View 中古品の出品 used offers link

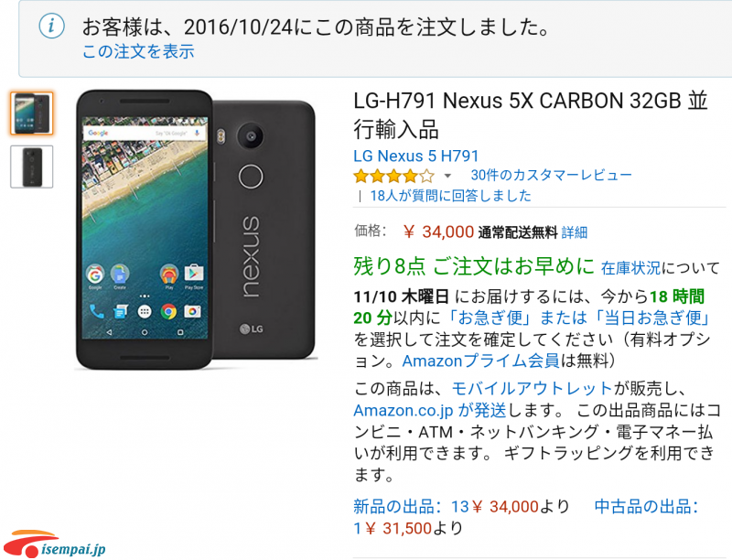(x=646, y=506)
